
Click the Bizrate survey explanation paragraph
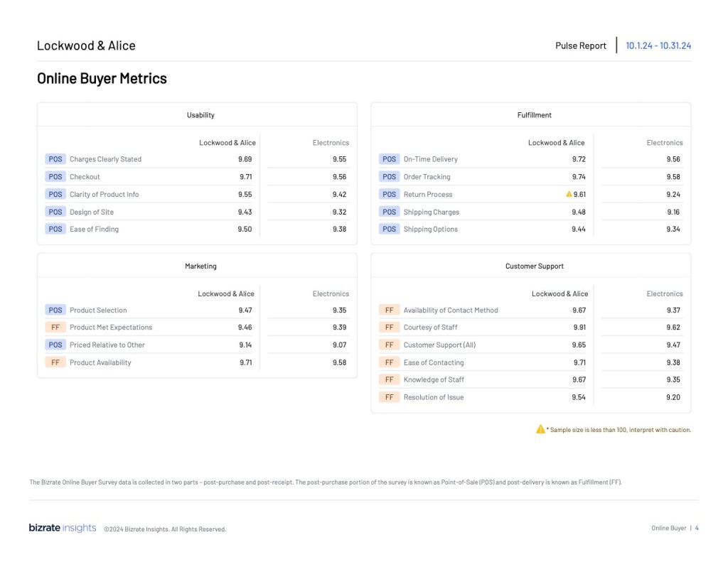[326, 482]
